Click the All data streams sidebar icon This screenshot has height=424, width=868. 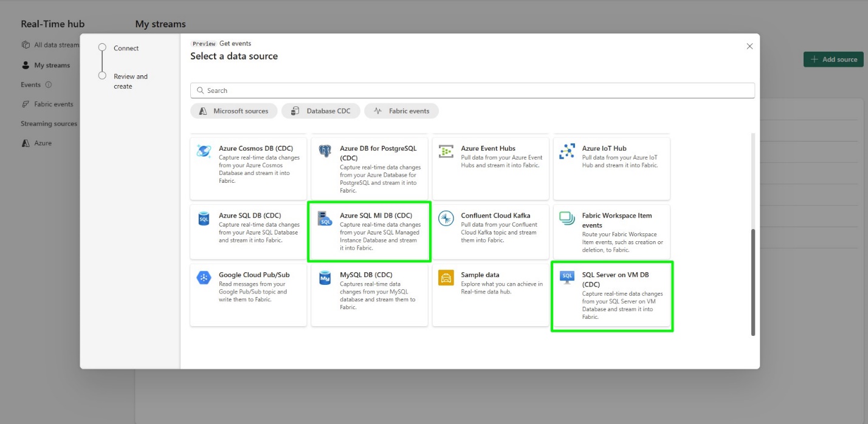click(26, 45)
